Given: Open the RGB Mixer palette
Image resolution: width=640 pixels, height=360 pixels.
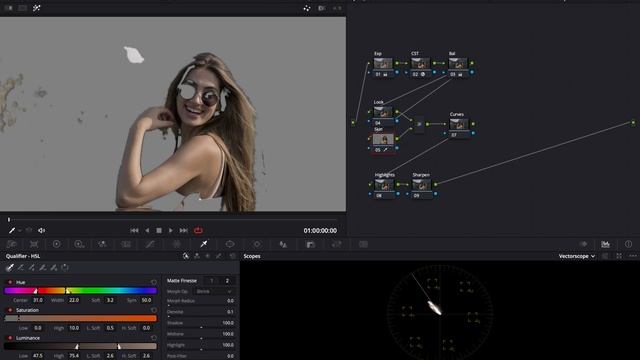Looking at the screenshot, I should [102, 244].
